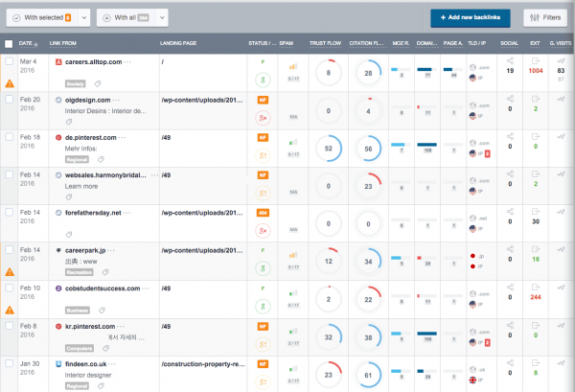Check the box for the oigdesign.com row
The height and width of the screenshot is (392, 575).
pyautogui.click(x=9, y=98)
